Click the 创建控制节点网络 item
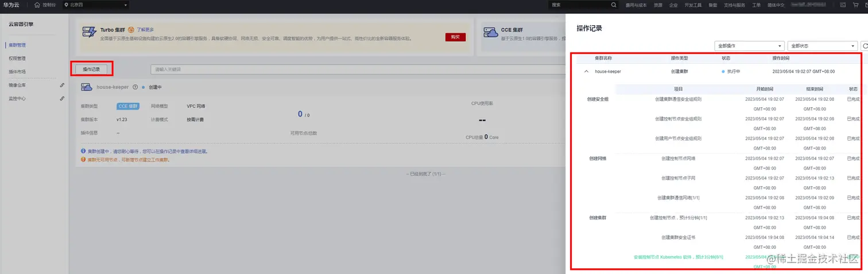Image resolution: width=868 pixels, height=274 pixels. 678,158
